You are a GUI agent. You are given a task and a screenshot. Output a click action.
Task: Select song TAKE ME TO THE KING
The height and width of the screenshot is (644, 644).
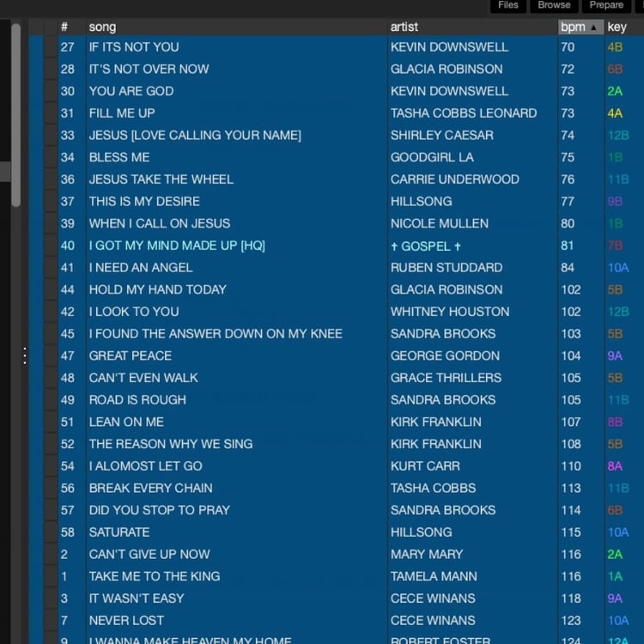tap(155, 576)
